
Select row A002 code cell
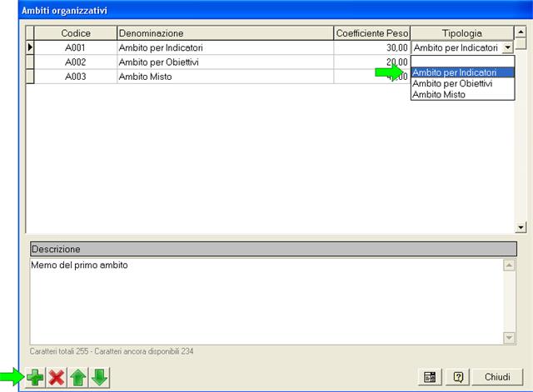tap(76, 62)
